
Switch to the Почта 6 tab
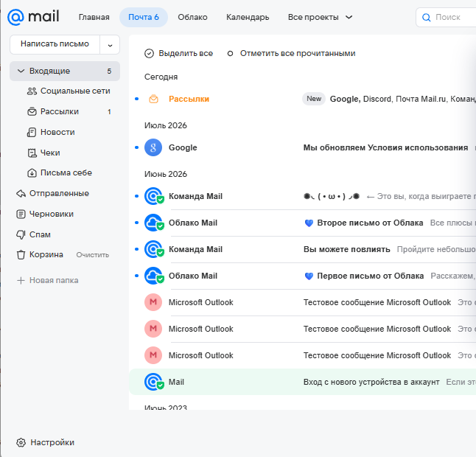pyautogui.click(x=144, y=17)
